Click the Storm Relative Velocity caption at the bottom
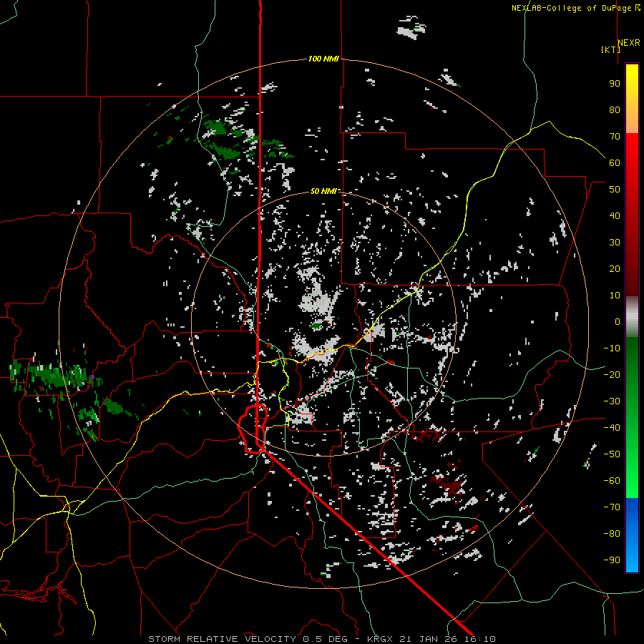The height and width of the screenshot is (644, 644). click(322, 639)
